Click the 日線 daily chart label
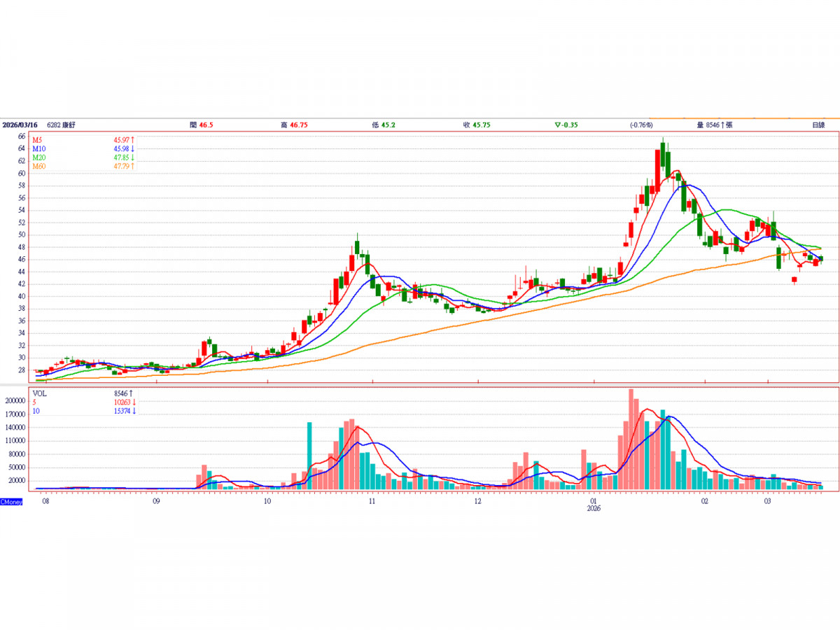840x630 pixels. (x=818, y=125)
